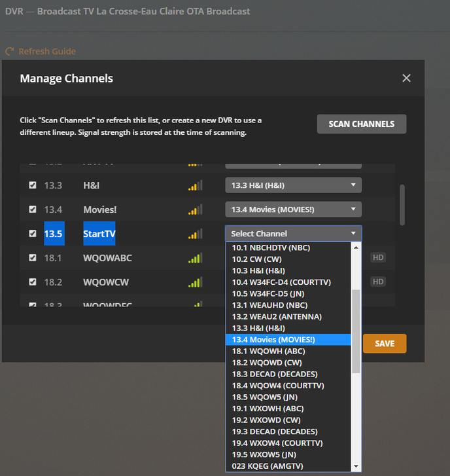450x476 pixels.
Task: Select 19.4 WXOW4 (COURTTV) option
Action: click(288, 443)
